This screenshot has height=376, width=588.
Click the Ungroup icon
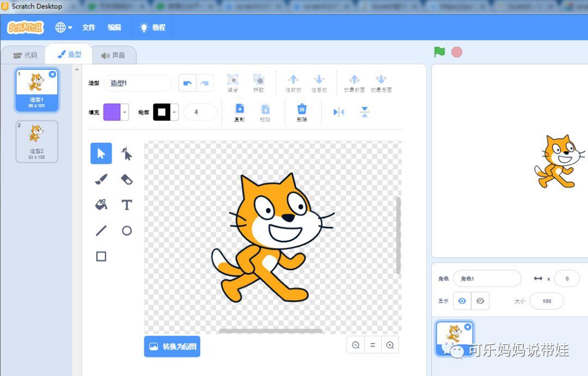259,83
